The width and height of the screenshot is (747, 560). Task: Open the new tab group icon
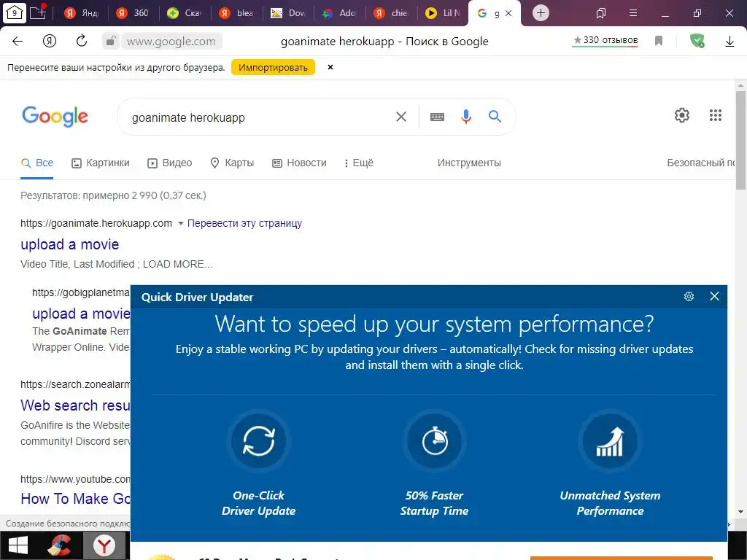38,12
